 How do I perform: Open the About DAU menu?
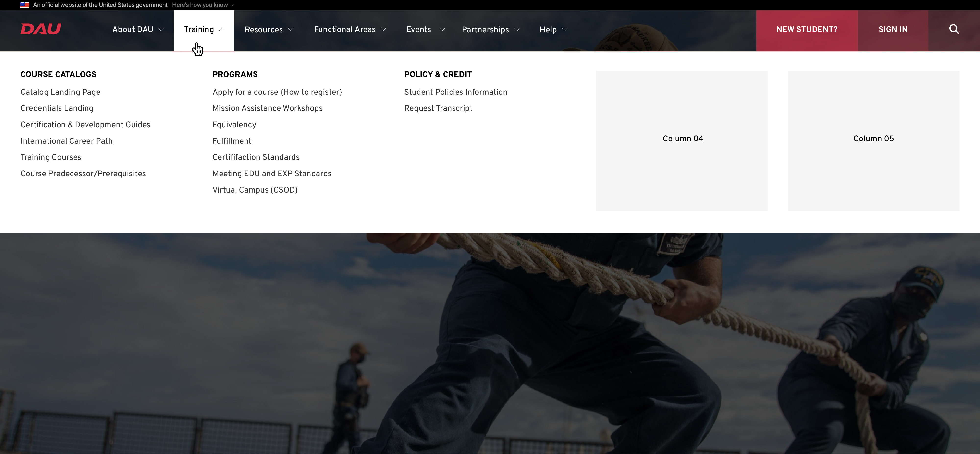[x=138, y=30]
